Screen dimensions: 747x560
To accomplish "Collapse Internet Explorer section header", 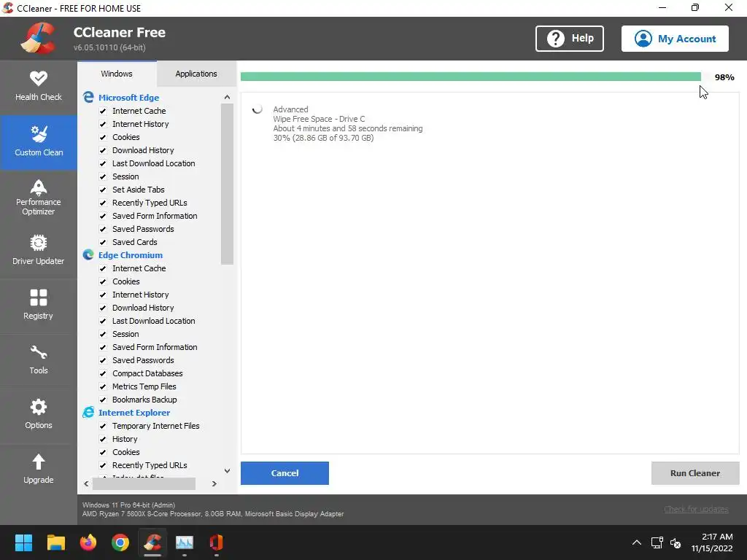I will point(134,413).
